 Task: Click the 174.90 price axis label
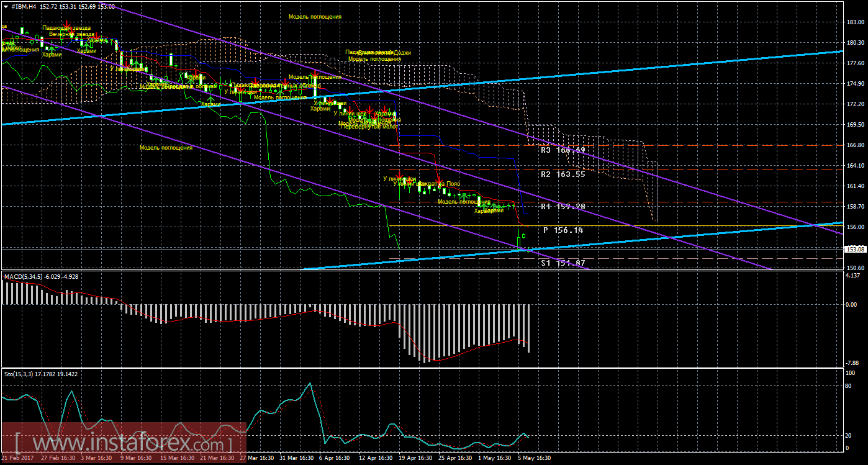856,84
